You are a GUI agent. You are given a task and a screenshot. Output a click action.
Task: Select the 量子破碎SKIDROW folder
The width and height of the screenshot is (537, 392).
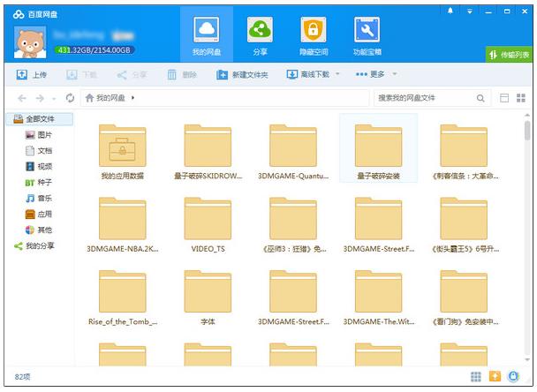(x=208, y=152)
